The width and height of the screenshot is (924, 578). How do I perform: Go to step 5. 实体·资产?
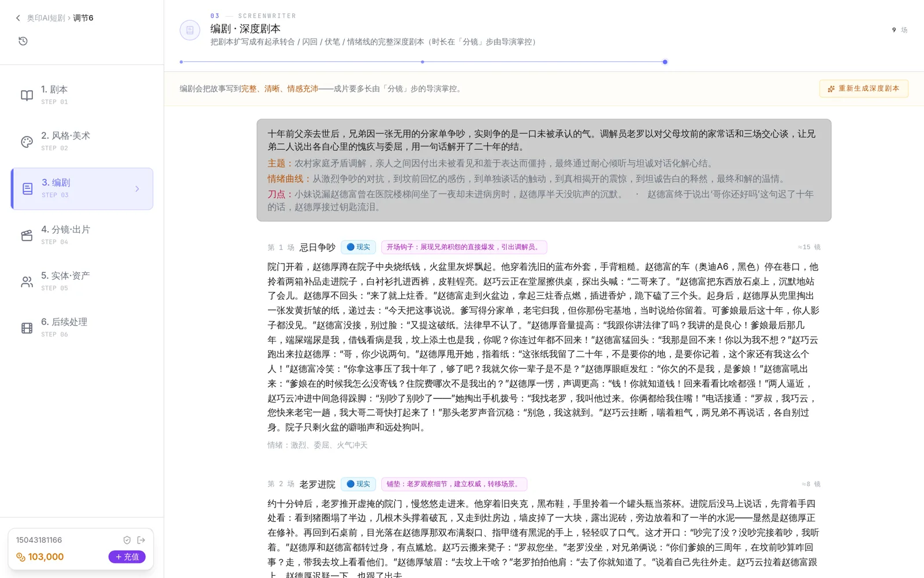coord(82,281)
